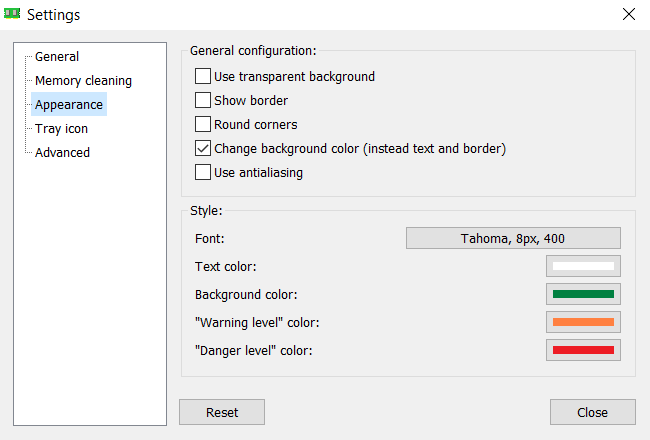Edit the red Danger level color
The width and height of the screenshot is (650, 440).
pos(583,350)
